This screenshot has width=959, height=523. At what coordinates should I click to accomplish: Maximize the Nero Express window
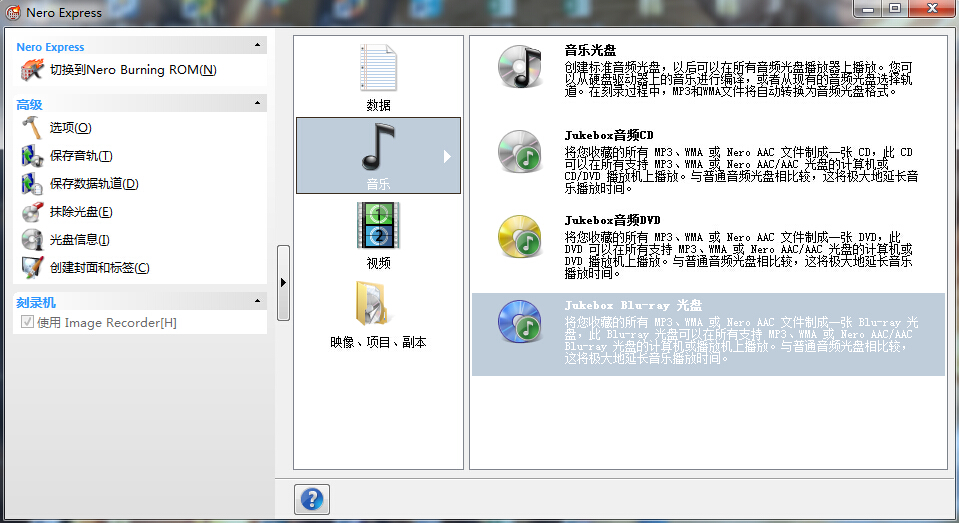(895, 9)
